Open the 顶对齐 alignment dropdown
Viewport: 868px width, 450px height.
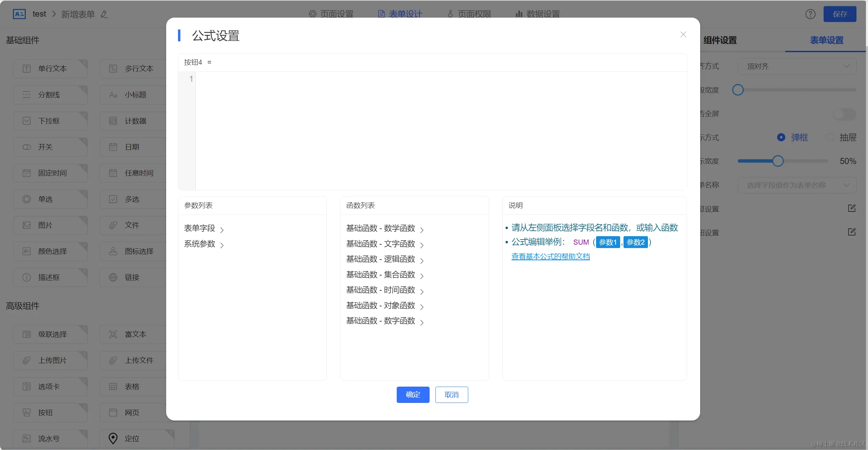[796, 66]
